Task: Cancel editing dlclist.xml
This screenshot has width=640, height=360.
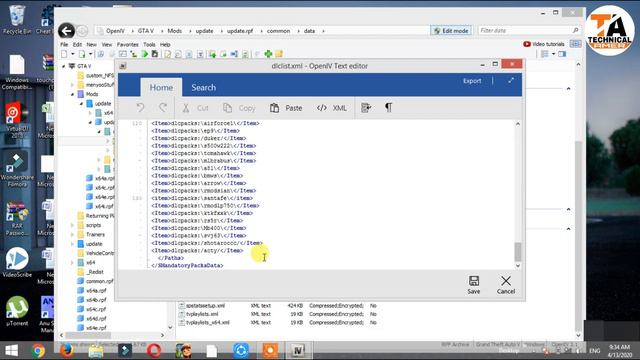Action: [x=506, y=284]
